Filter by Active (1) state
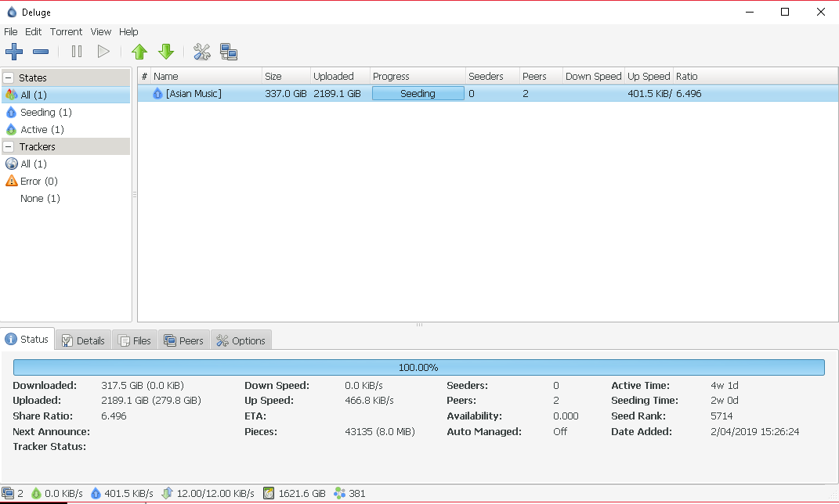The height and width of the screenshot is (504, 839). (x=66, y=129)
